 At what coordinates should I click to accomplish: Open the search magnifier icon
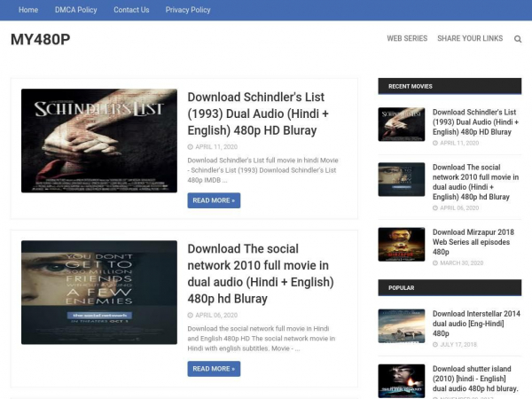518,39
